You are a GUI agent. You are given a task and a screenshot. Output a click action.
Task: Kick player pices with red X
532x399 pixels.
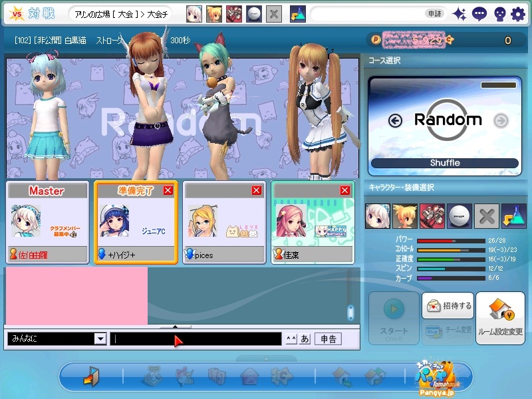point(257,190)
